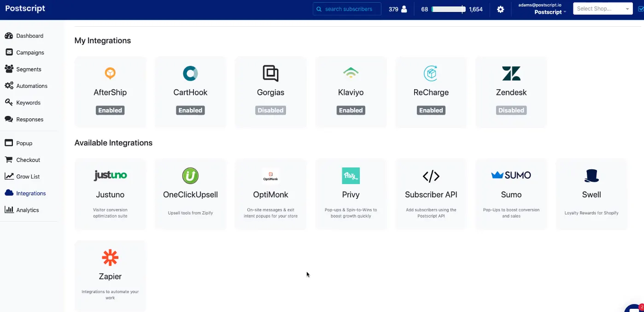Click the Integrations cloud icon
Viewport: 644px width, 312px height.
(x=9, y=193)
